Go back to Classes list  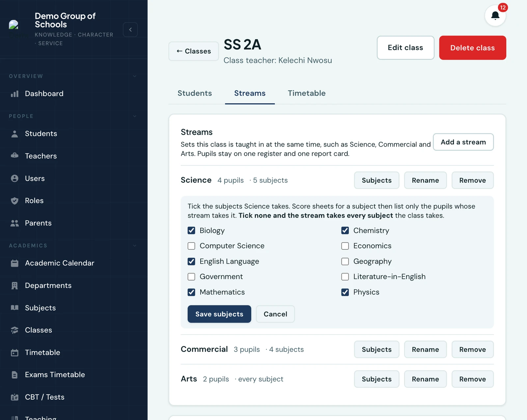pos(194,51)
